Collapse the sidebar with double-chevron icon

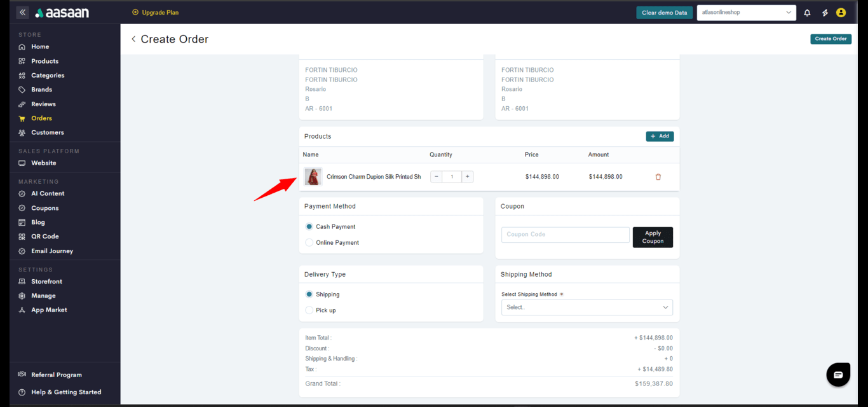click(22, 12)
